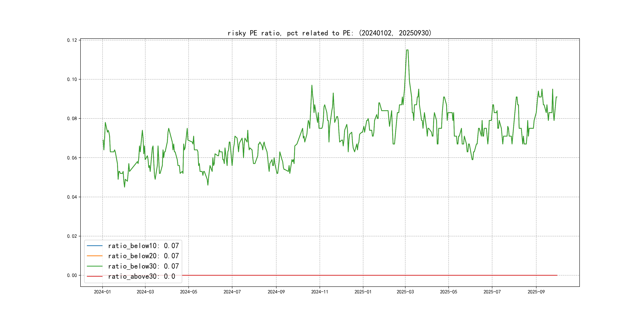644x322 pixels.
Task: Click the orange ratio_below20 legend line sample
Action: [94, 256]
